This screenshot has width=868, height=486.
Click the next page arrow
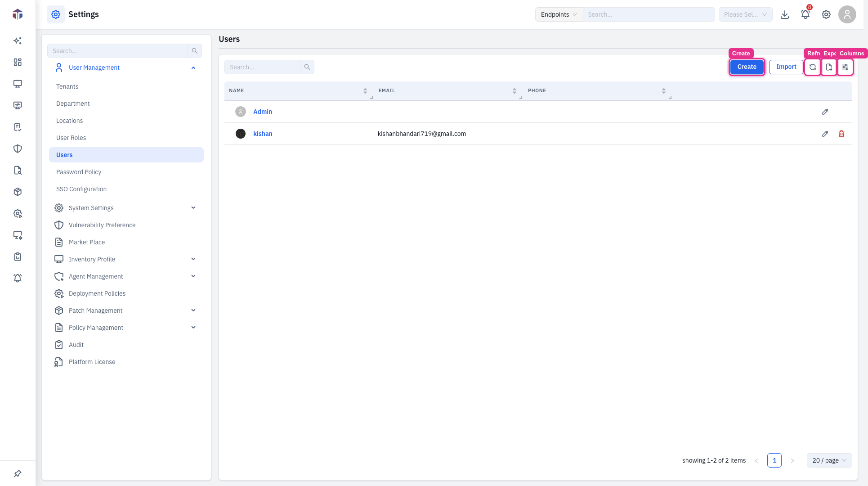(792, 460)
